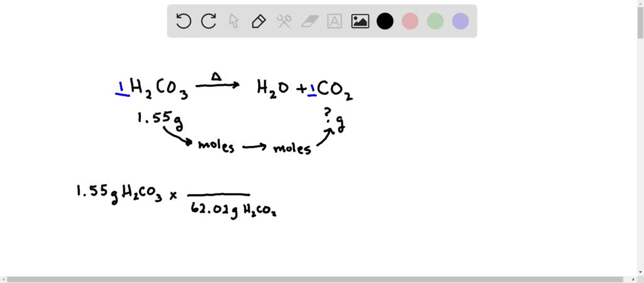Click the '1.55 g H2CO3 ×' expression start

point(126,194)
